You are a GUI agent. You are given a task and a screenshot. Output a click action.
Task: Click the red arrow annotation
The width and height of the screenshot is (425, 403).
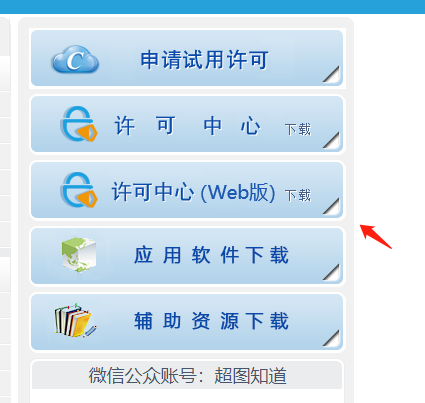click(376, 236)
